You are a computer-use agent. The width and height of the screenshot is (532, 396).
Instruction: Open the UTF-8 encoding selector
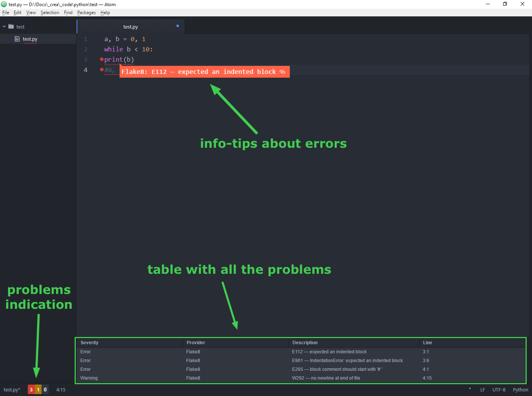(x=499, y=390)
